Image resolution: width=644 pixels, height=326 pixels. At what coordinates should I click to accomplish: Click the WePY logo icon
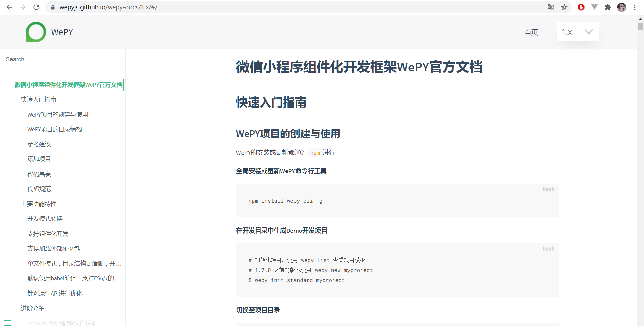point(36,32)
